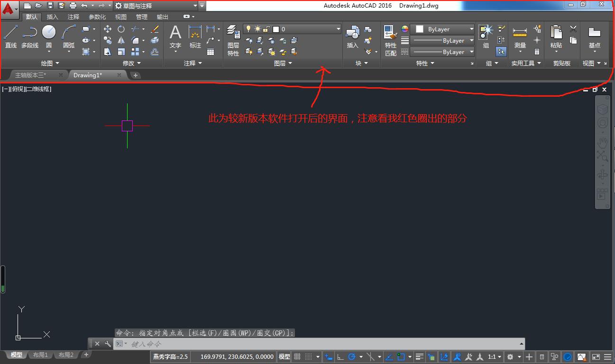Toggle 模型 model space button in status bar
This screenshot has height=364, width=615.
pos(284,356)
